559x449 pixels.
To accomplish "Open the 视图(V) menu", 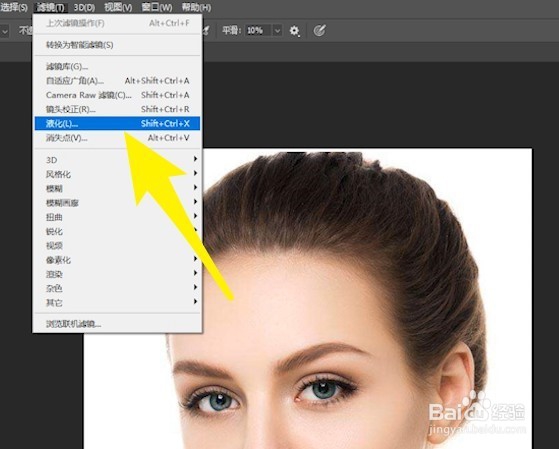I will click(x=118, y=7).
